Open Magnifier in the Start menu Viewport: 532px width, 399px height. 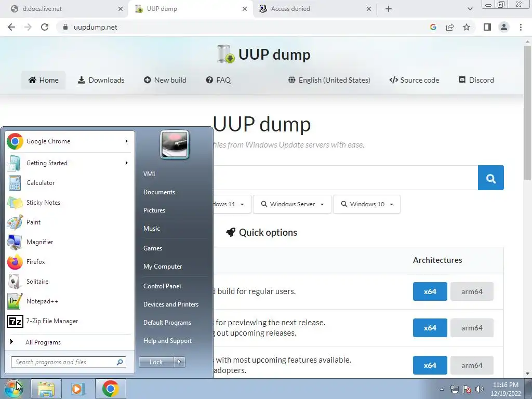pyautogui.click(x=69, y=242)
